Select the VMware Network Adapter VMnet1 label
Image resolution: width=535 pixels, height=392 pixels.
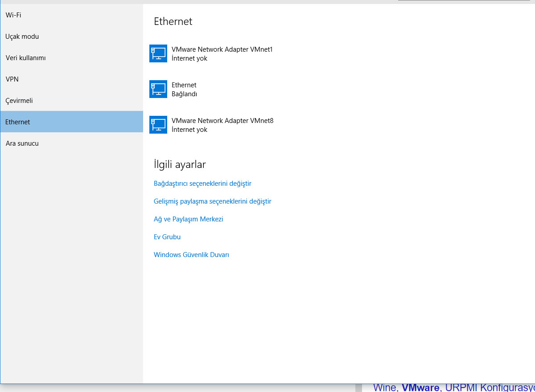pyautogui.click(x=222, y=49)
